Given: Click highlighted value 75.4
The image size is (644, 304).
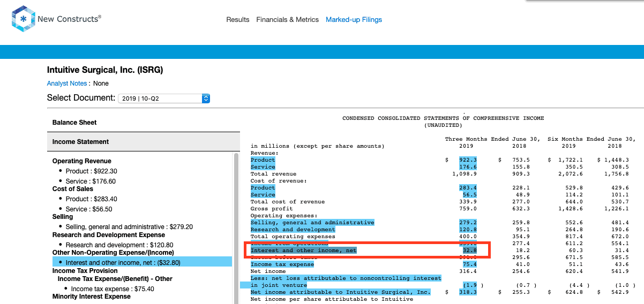Looking at the screenshot, I should pos(469,264).
